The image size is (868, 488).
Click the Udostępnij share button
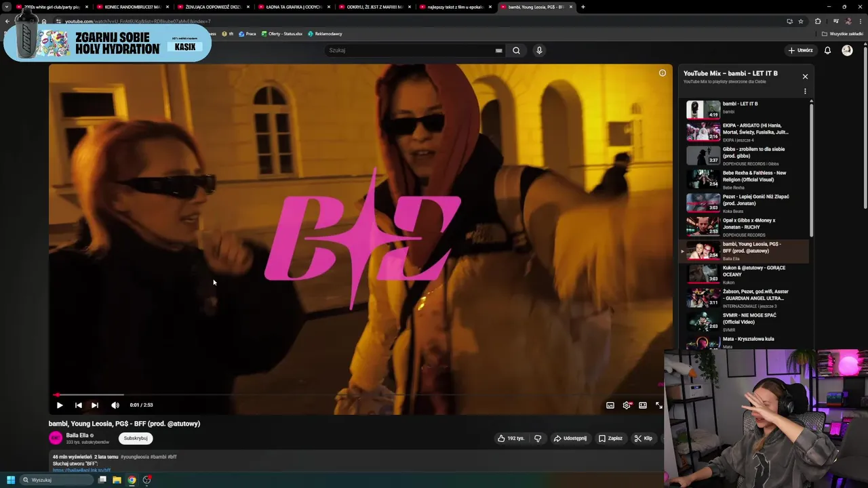(x=570, y=439)
